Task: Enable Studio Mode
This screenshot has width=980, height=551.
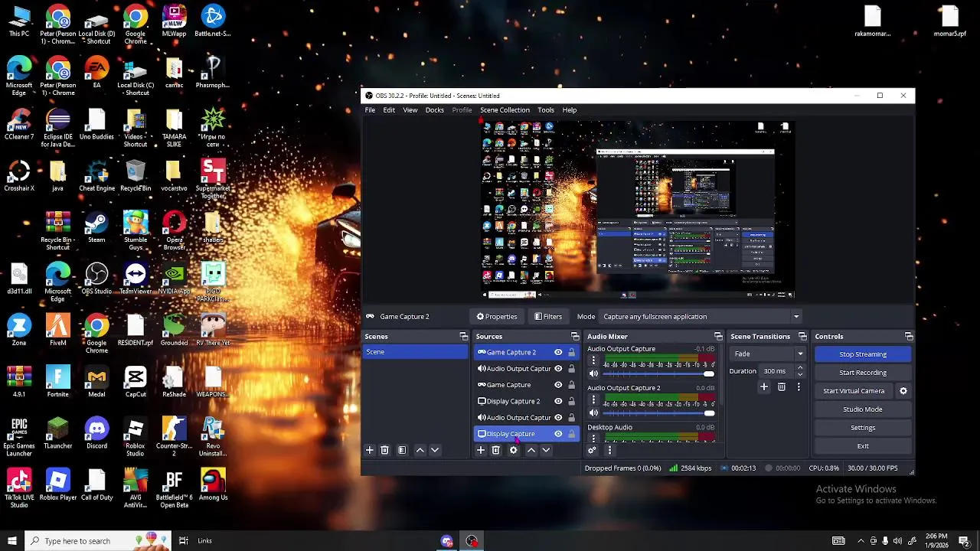Action: pyautogui.click(x=863, y=409)
